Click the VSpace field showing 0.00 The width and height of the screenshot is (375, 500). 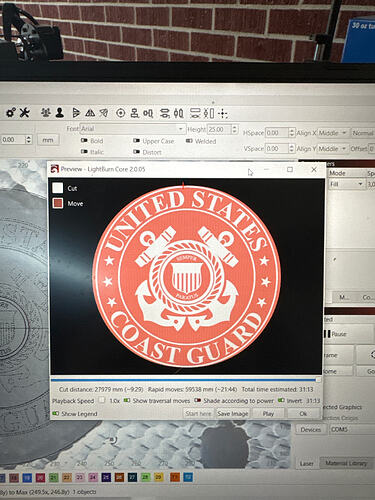pos(277,148)
